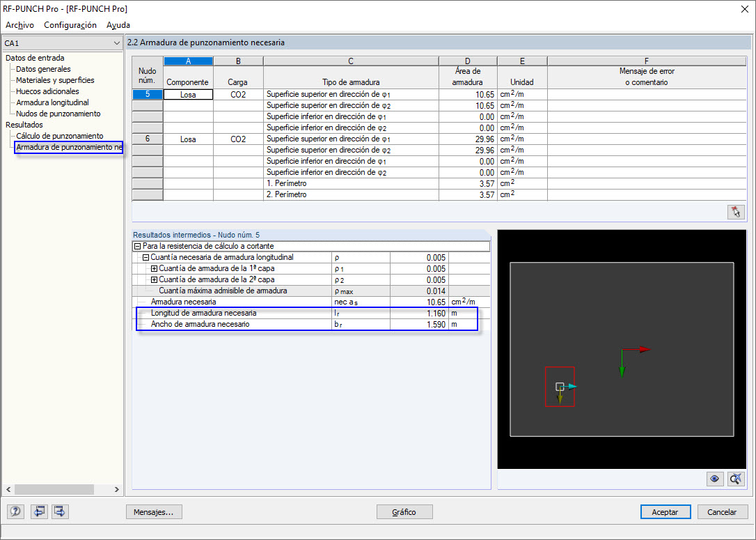Toggle the eye view mode icon
The image size is (756, 540).
pos(714,479)
